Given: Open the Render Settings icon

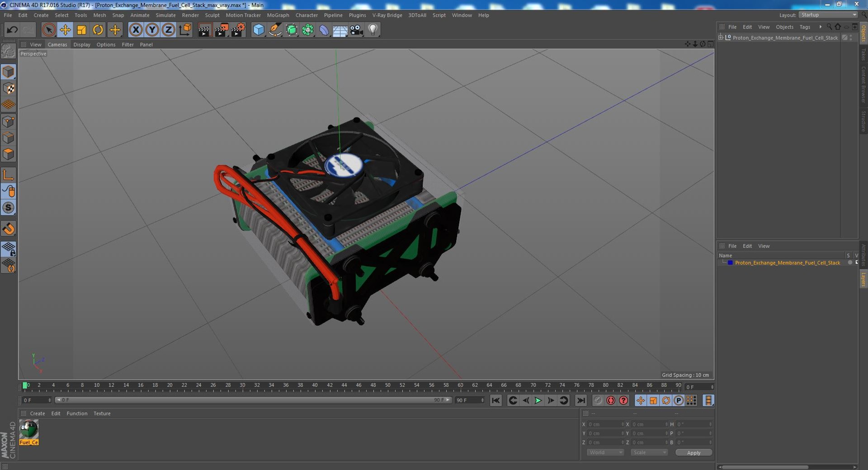Looking at the screenshot, I should pos(238,30).
